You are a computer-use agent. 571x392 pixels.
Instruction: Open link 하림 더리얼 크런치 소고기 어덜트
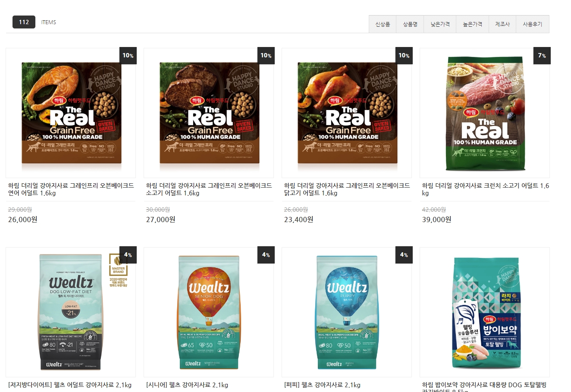[x=485, y=189]
